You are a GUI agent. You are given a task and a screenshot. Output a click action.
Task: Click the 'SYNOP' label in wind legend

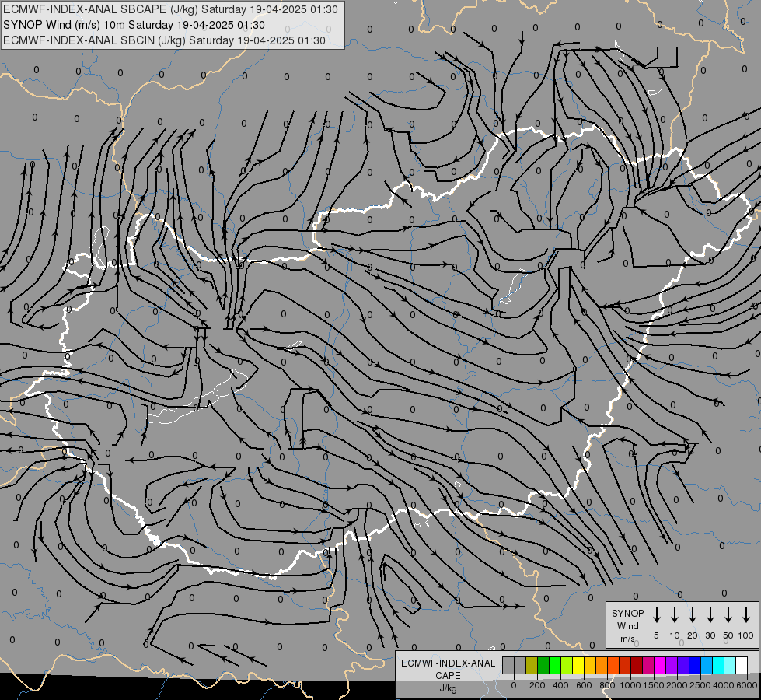click(627, 613)
